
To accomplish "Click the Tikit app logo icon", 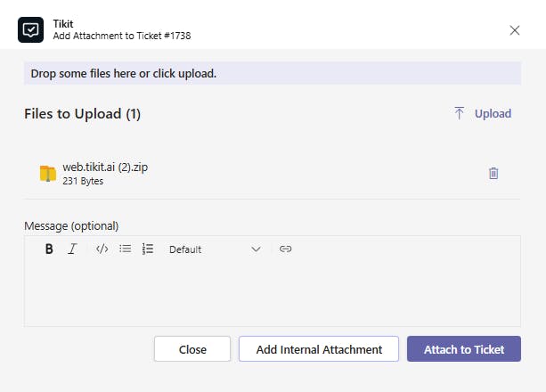I will (30, 29).
